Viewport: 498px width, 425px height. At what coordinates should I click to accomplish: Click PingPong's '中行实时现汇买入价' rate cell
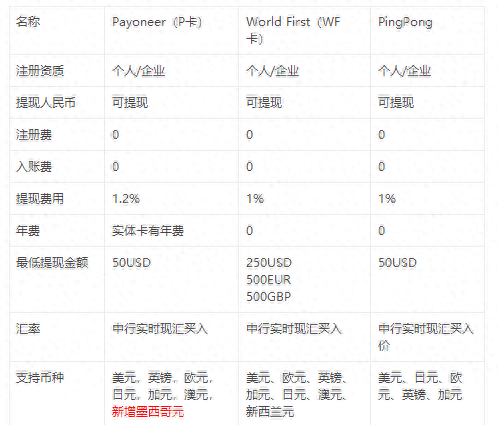click(426, 337)
